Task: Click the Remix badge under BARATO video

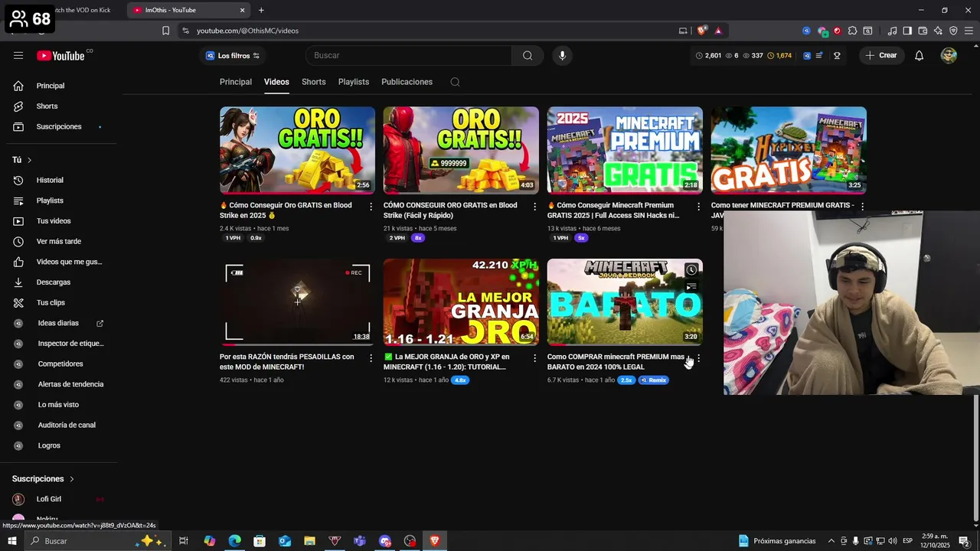Action: pos(653,380)
